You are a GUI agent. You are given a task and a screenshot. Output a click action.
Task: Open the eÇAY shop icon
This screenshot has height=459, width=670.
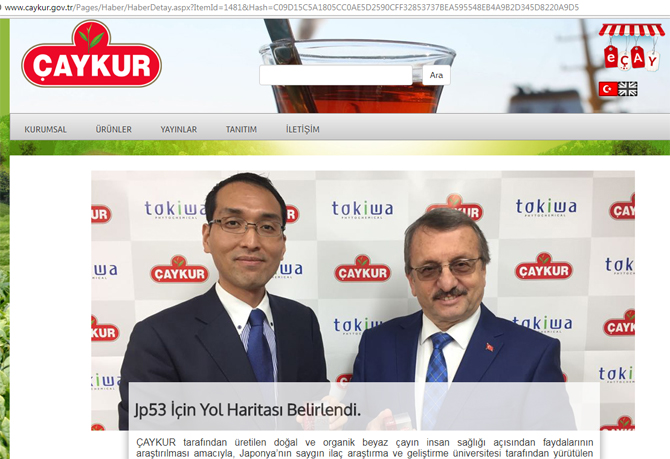(631, 47)
